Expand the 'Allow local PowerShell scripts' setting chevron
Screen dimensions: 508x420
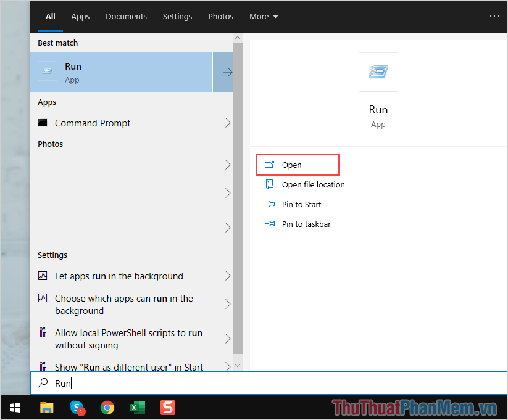pos(228,339)
